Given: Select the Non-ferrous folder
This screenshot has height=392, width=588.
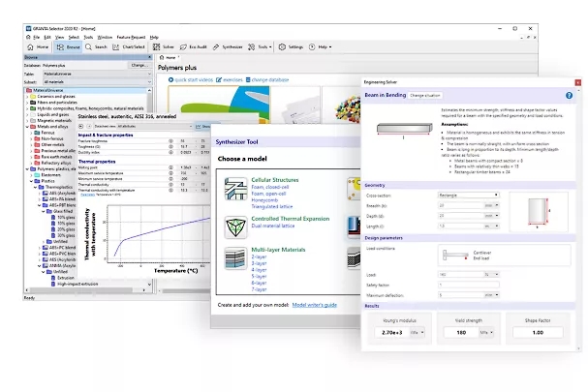Looking at the screenshot, I should [52, 138].
